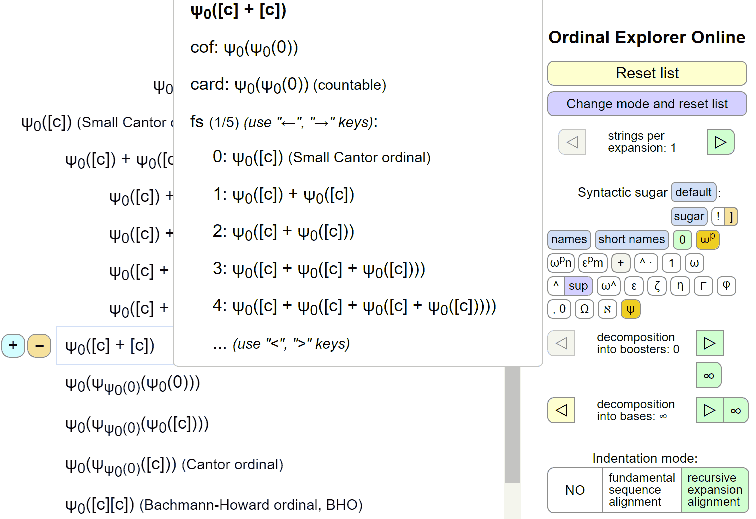
Task: Decrease decomposition into bases with left arrow
Action: 561,410
